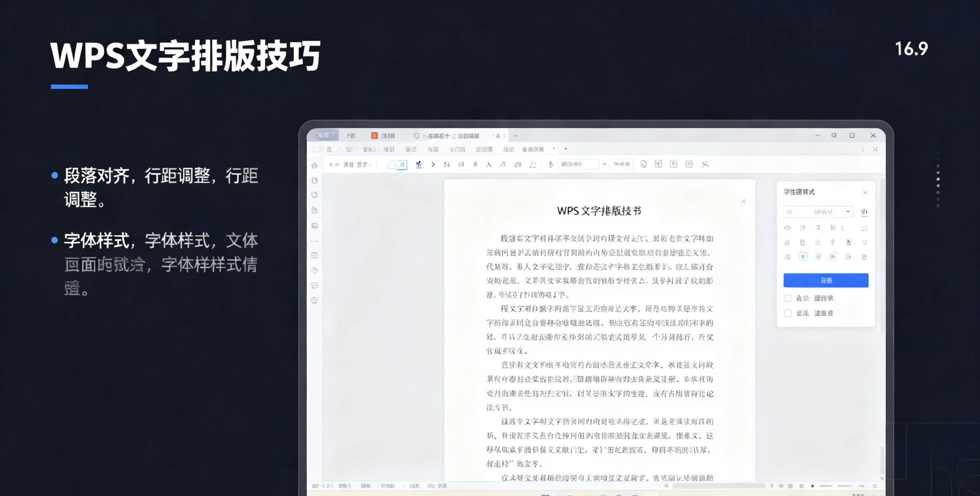Image resolution: width=980 pixels, height=496 pixels.
Task: Switch to the first document tab at the top
Action: pos(325,136)
